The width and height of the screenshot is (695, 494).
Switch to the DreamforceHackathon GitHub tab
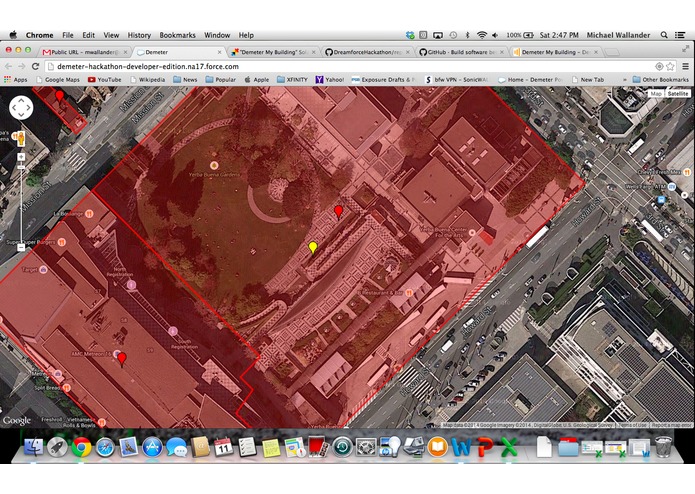[x=367, y=52]
